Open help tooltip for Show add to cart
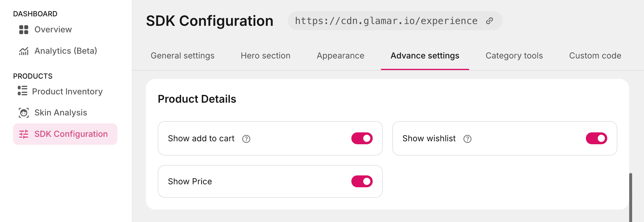Screen dimensions: 644x222 (x=246, y=139)
